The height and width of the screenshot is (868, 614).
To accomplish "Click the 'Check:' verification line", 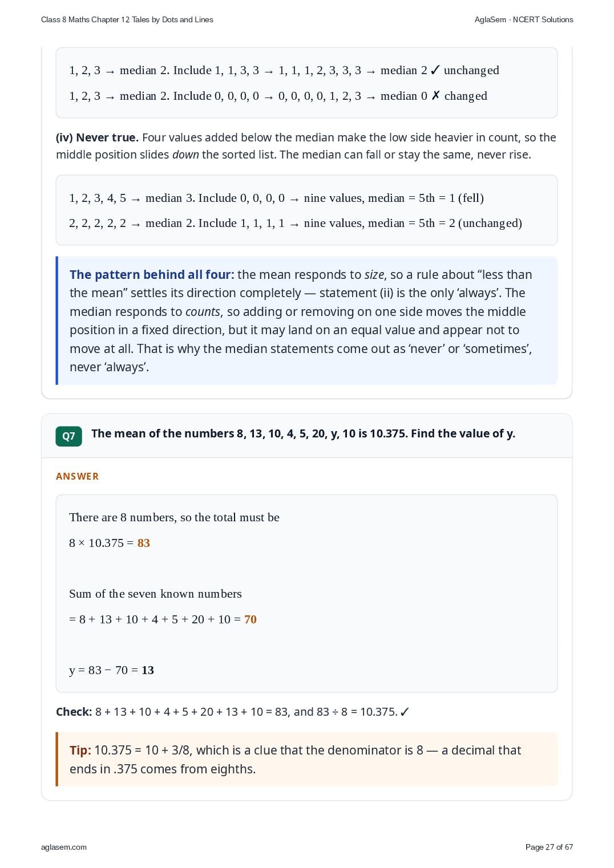I will point(233,712).
